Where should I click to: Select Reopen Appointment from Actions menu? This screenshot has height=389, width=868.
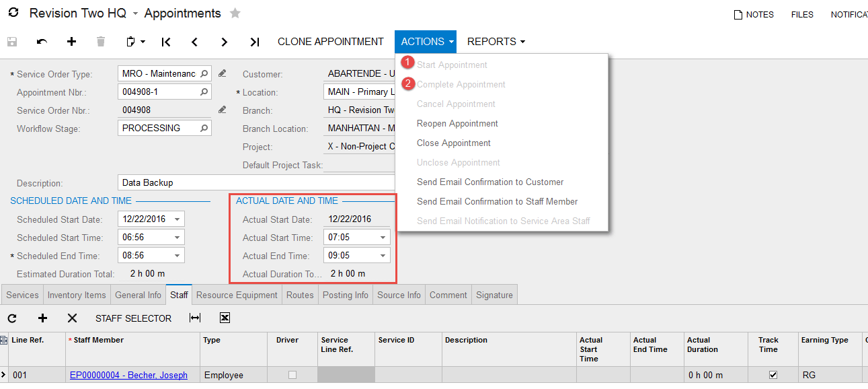(457, 124)
